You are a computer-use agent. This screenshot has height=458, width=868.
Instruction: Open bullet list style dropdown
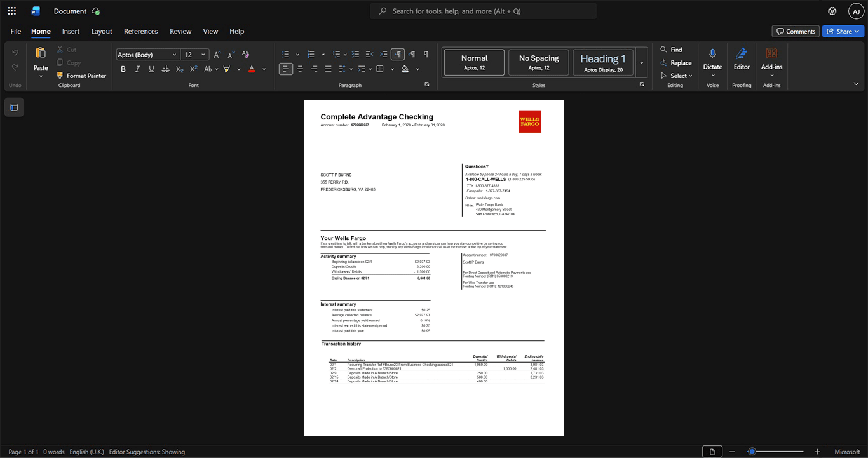(x=297, y=54)
